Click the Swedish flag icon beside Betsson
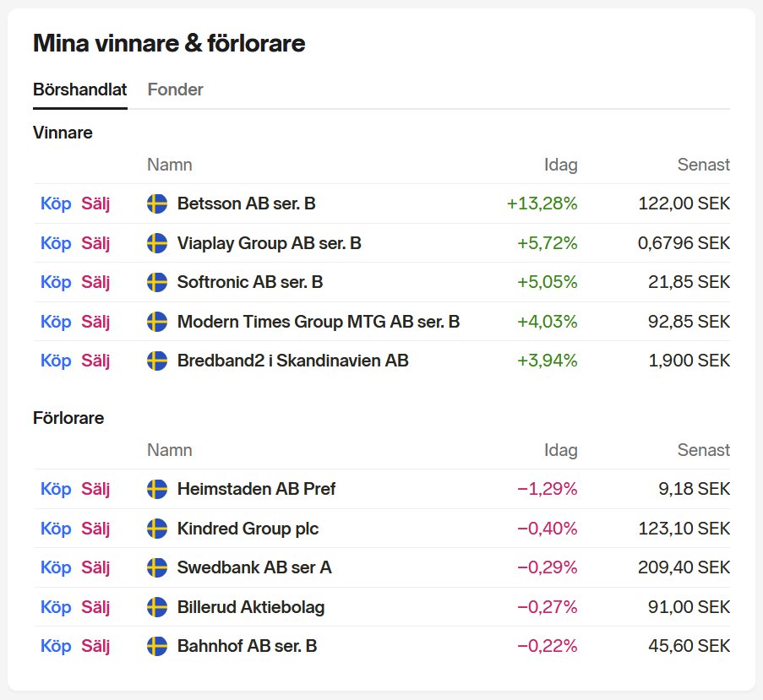This screenshot has width=763, height=700. click(157, 203)
